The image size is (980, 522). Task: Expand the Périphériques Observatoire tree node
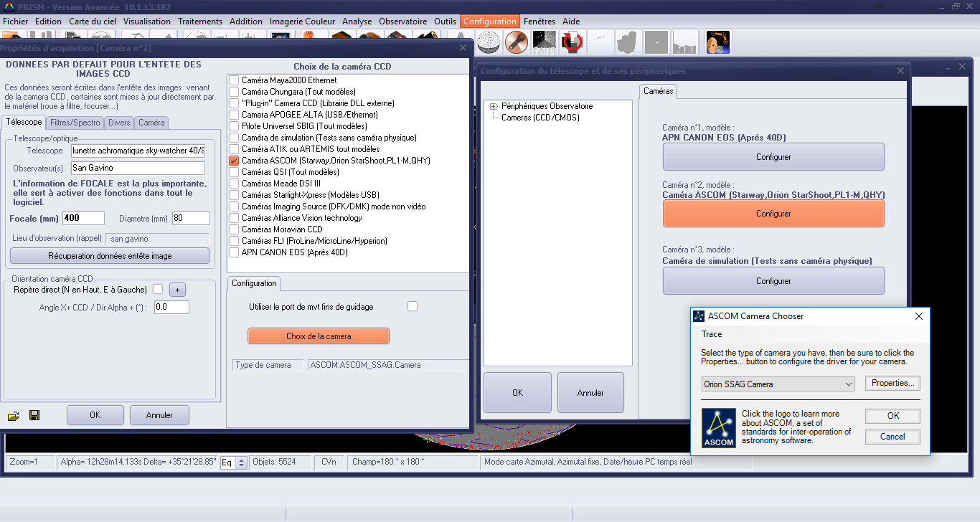[494, 106]
